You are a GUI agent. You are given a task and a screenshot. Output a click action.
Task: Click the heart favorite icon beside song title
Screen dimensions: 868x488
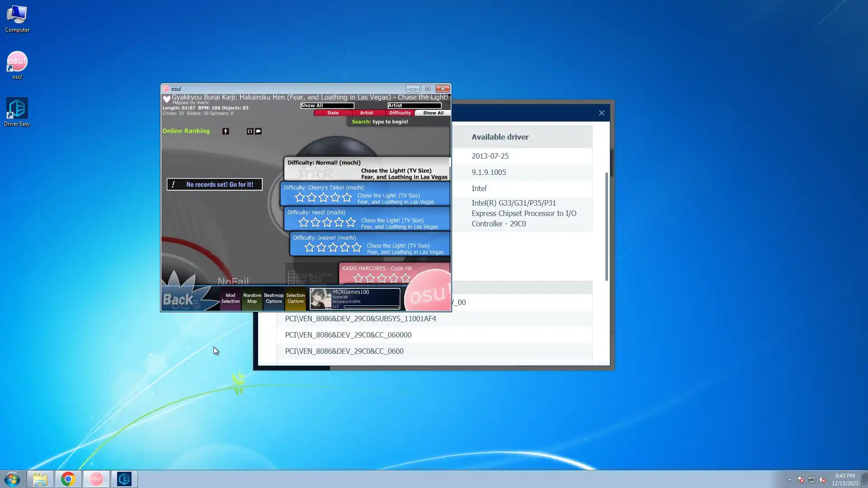pos(166,99)
